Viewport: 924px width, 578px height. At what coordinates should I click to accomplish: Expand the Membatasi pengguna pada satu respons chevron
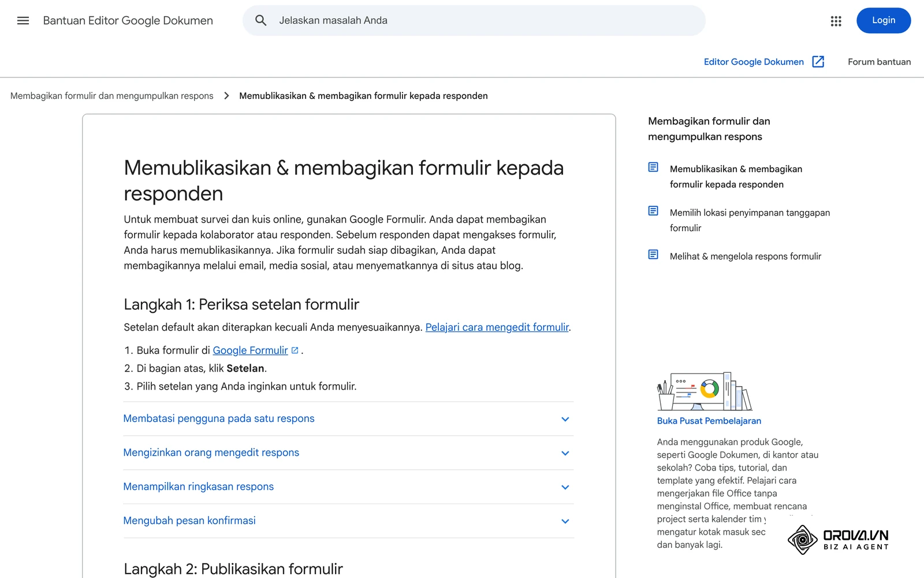point(565,419)
